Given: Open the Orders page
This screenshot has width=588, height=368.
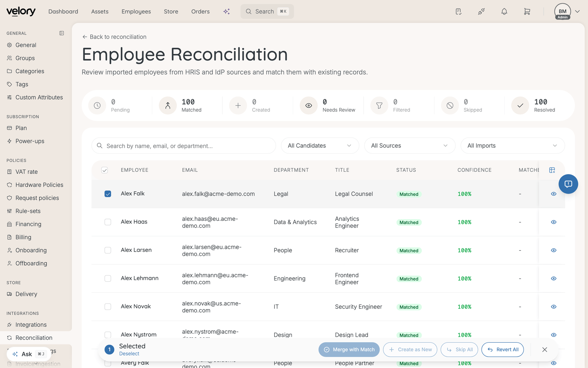Looking at the screenshot, I should [x=200, y=11].
